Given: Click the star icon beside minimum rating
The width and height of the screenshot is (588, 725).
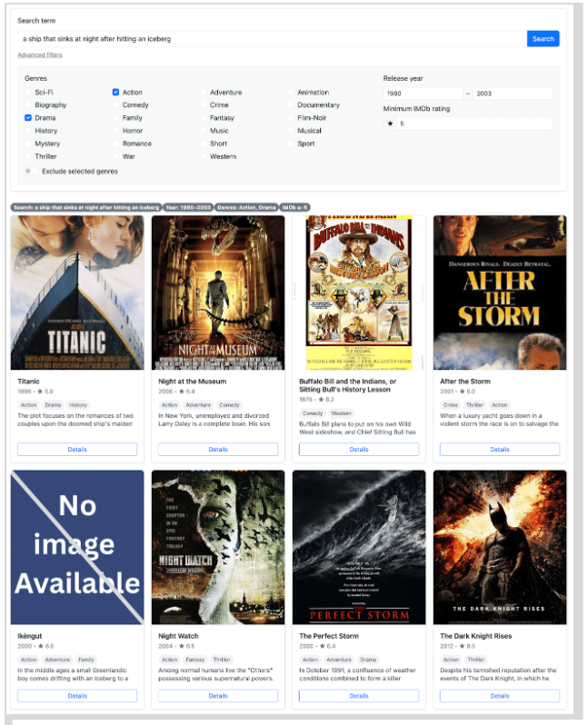Looking at the screenshot, I should (390, 123).
